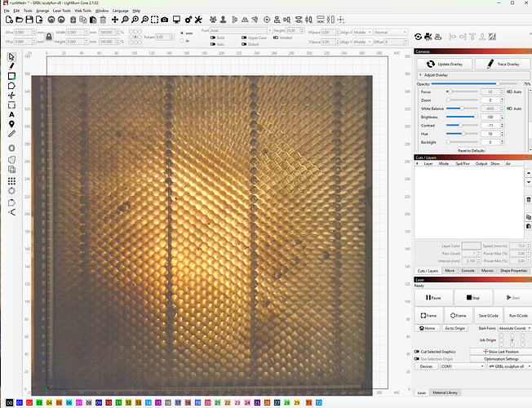Image resolution: width=532 pixels, height=408 pixels.
Task: Toggle the Italic text switch
Action: tap(213, 44)
